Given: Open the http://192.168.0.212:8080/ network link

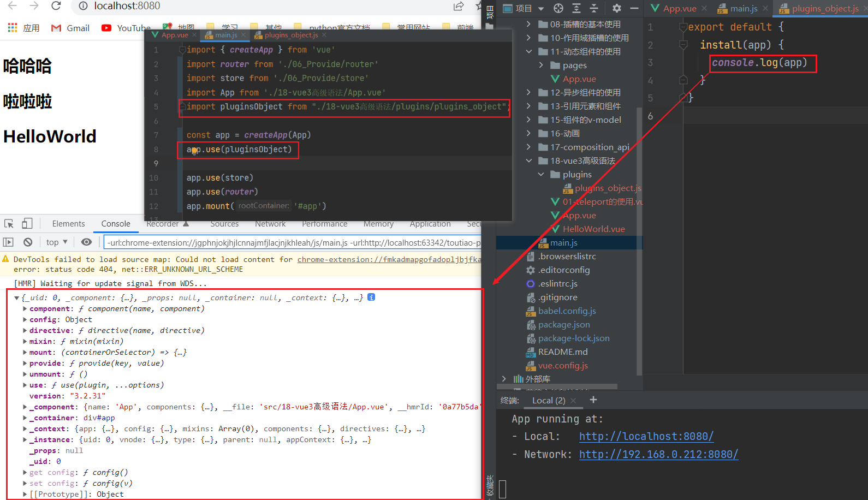Looking at the screenshot, I should [x=658, y=454].
